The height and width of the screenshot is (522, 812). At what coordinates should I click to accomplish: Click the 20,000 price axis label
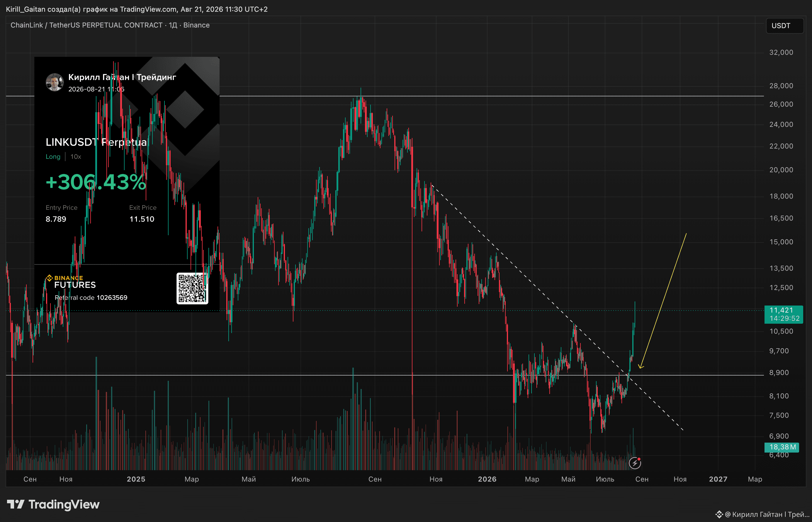(x=781, y=170)
